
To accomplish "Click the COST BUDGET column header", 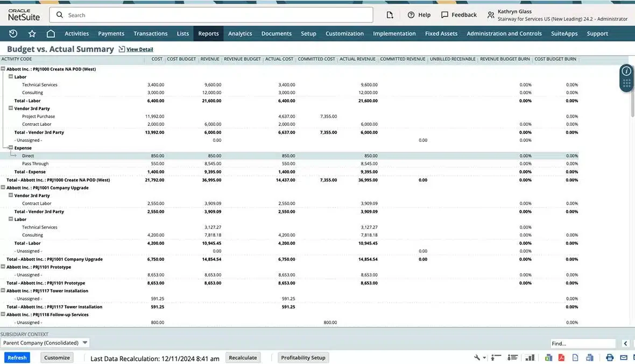I will click(x=181, y=59).
